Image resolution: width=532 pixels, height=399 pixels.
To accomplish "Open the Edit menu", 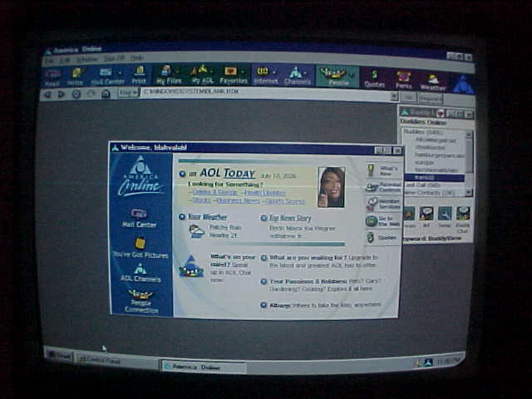I will 65,61.
